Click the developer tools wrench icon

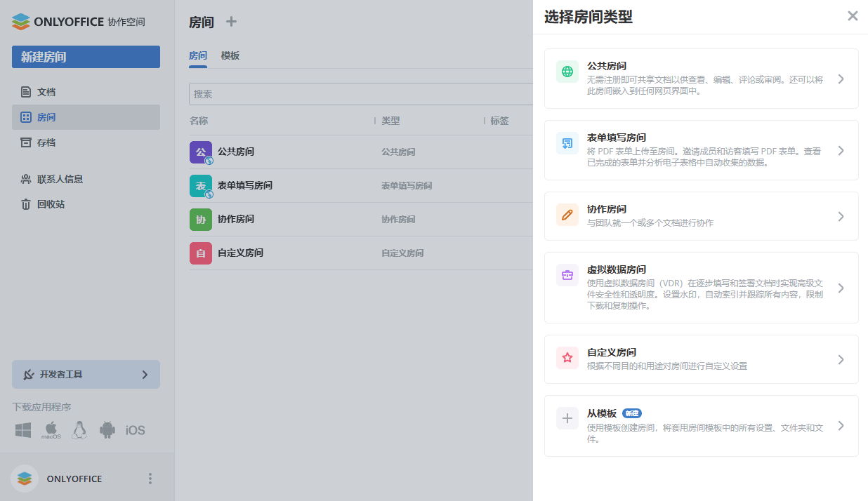coord(29,375)
